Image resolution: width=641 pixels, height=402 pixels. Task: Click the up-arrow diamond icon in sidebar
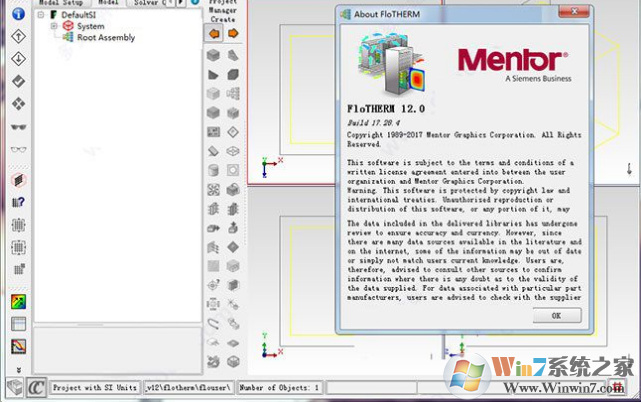18,36
